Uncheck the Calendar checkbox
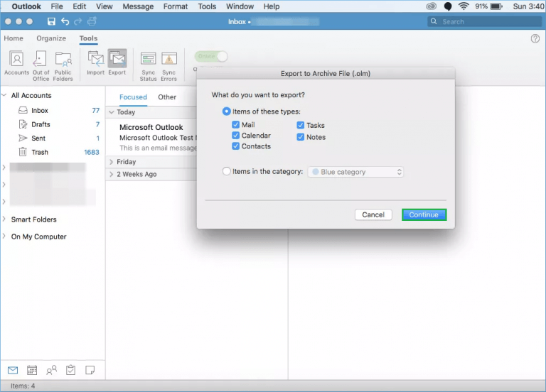 (236, 136)
